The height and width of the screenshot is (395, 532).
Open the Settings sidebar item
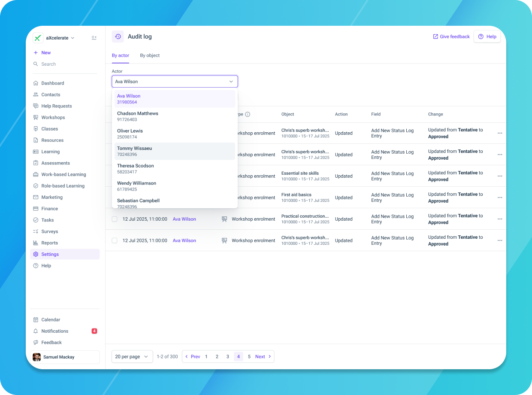65,254
